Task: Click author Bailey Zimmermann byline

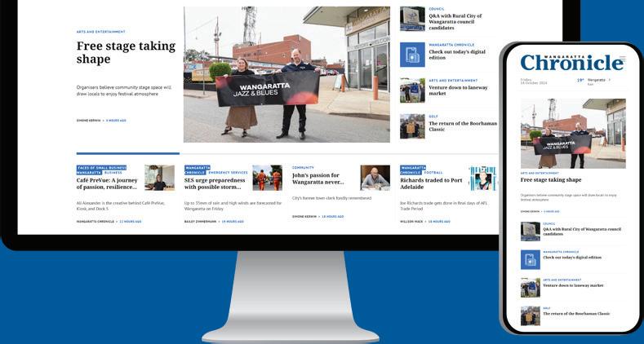Action: pyautogui.click(x=200, y=222)
